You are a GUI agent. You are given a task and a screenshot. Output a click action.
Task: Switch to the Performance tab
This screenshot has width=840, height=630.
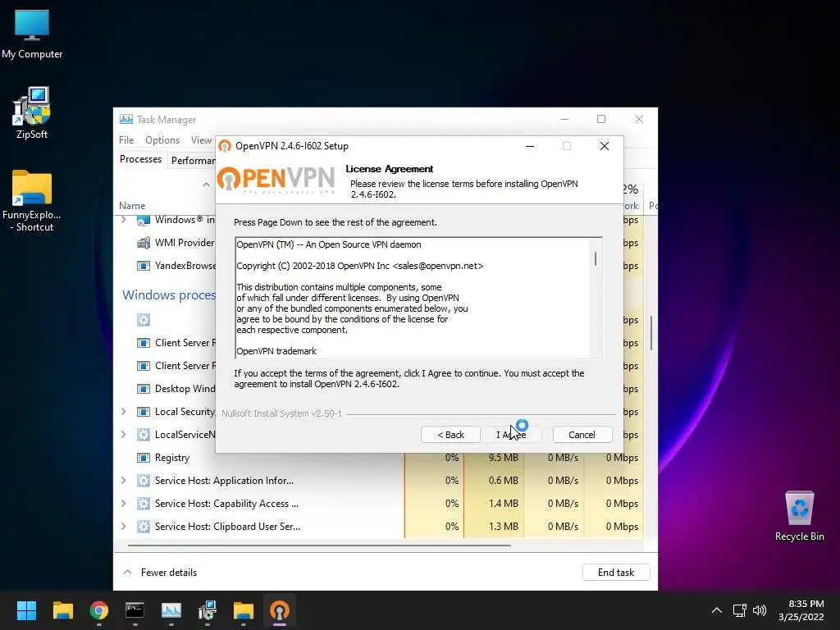click(193, 160)
